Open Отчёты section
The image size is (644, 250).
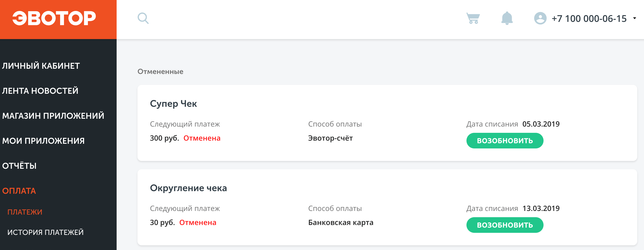19,166
